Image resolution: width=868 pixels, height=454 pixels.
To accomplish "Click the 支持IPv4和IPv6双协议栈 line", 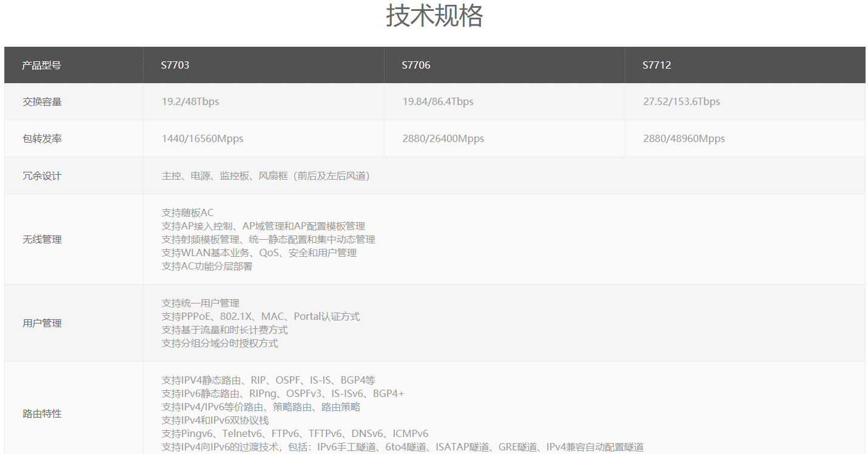I will click(215, 421).
